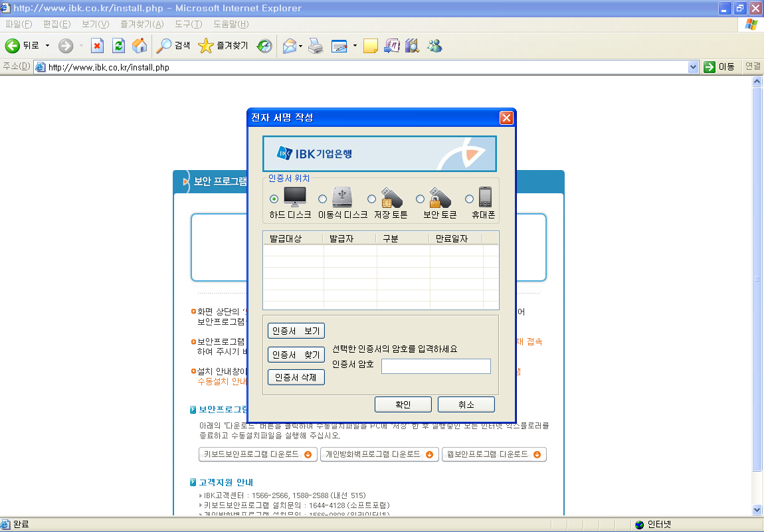Image resolution: width=764 pixels, height=532 pixels.
Task: Expand the Mail button dropdown arrow
Action: click(301, 46)
